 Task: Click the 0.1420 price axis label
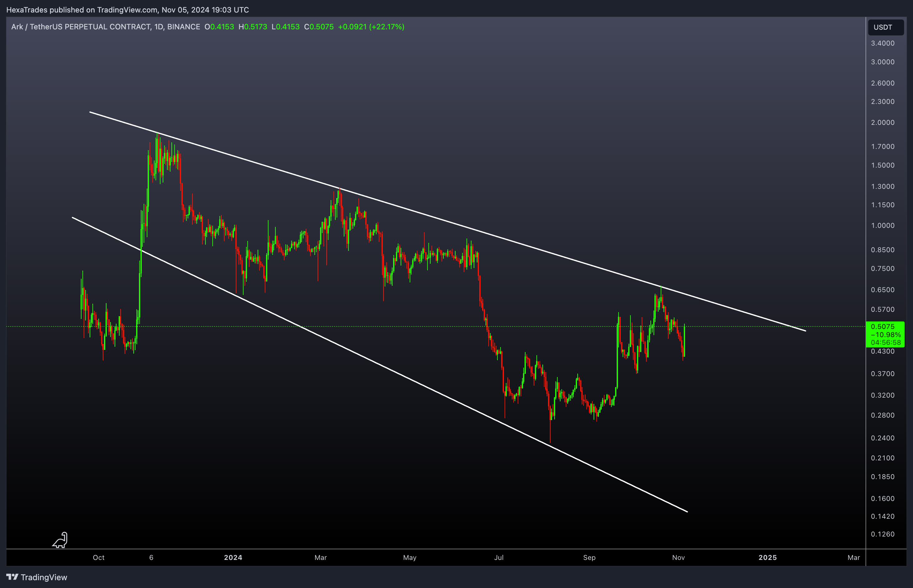click(x=882, y=517)
